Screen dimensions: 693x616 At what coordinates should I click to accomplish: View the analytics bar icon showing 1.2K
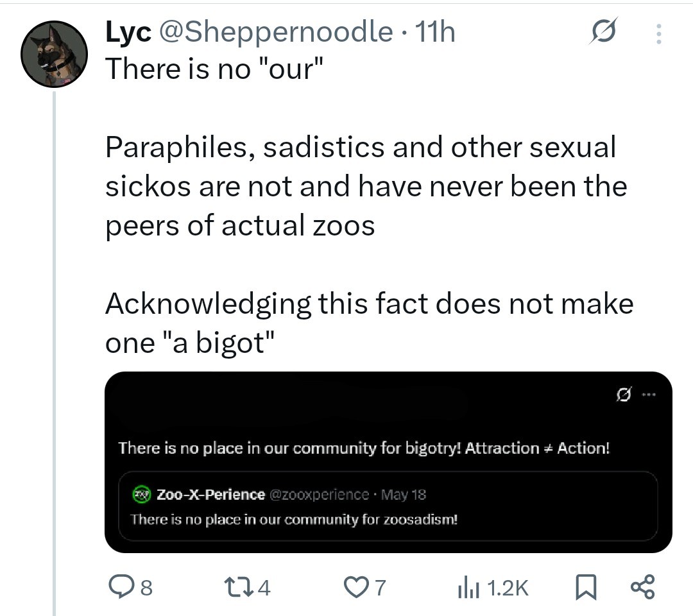tap(493, 588)
